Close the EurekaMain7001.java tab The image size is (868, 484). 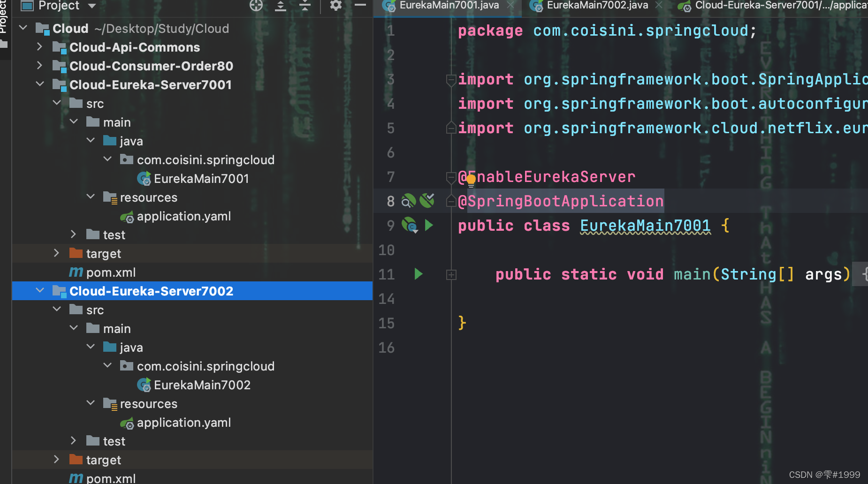coord(510,6)
